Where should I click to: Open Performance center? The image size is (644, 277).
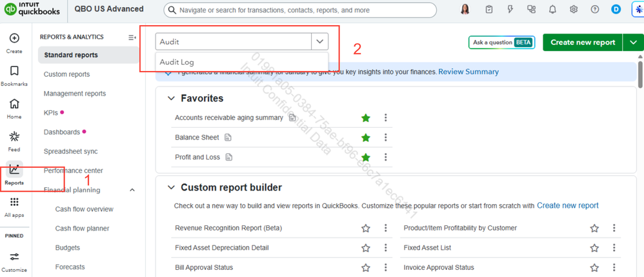[x=73, y=170]
